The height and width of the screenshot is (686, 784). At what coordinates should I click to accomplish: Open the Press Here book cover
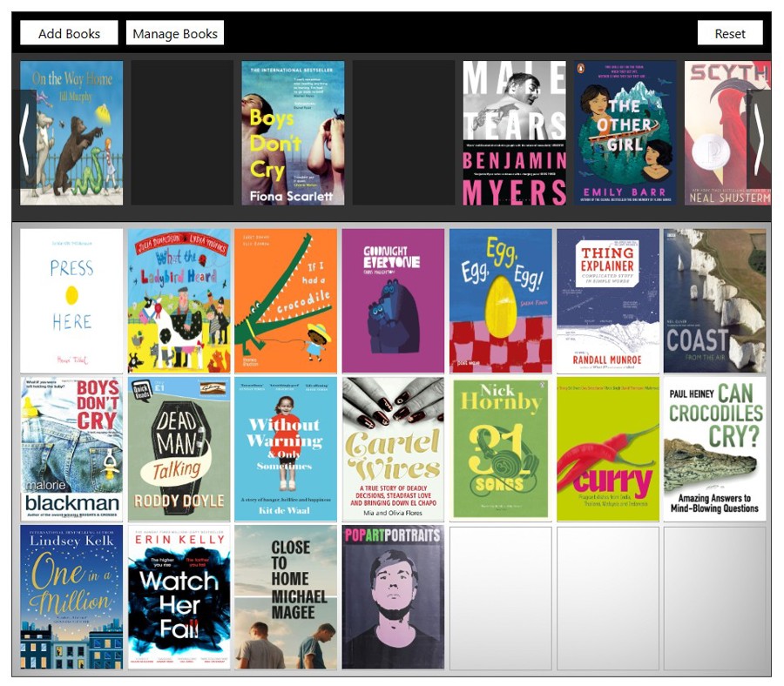[x=71, y=301]
